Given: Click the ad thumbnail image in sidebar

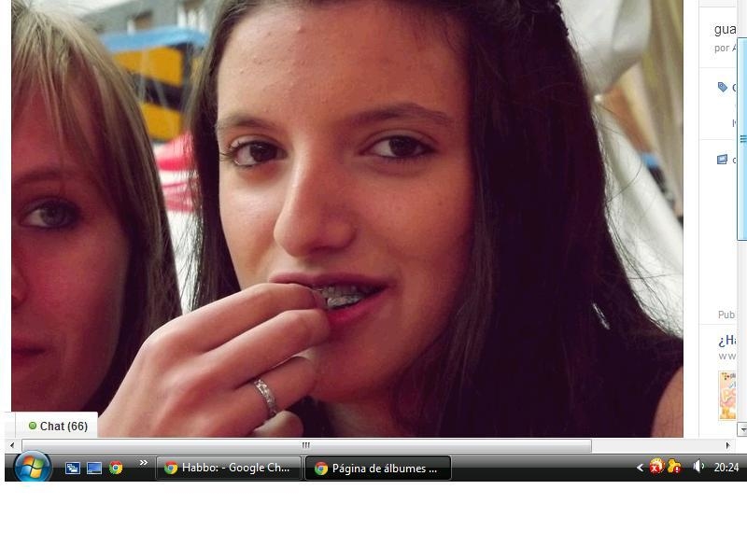Looking at the screenshot, I should (726, 395).
